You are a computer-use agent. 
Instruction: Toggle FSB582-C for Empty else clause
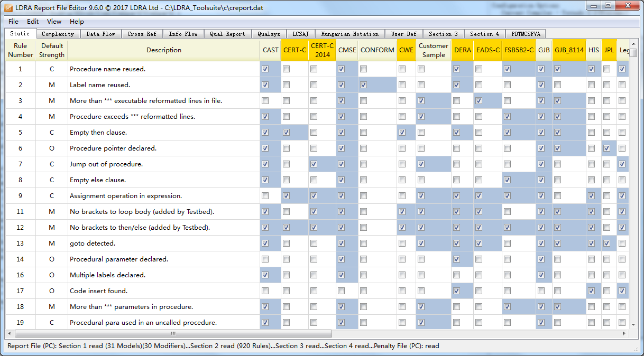[x=507, y=180]
